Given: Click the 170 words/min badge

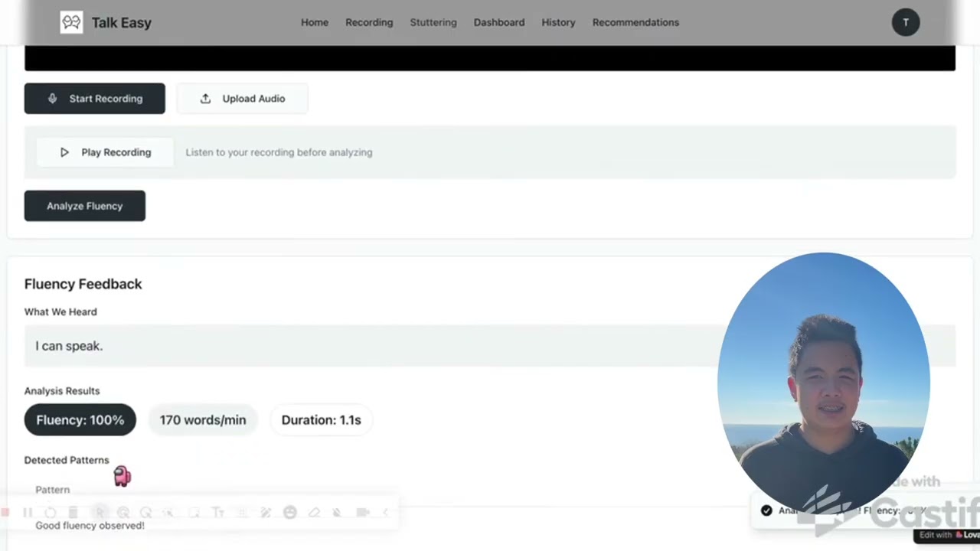Looking at the screenshot, I should click(203, 420).
